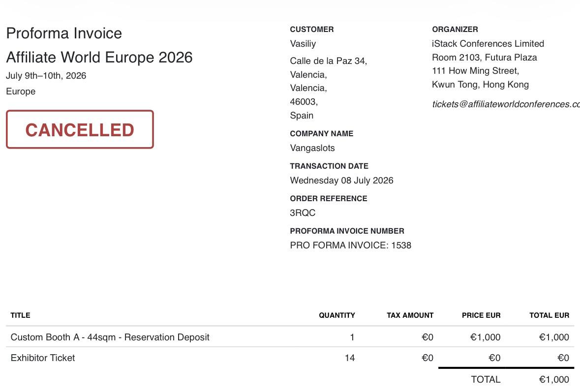Click the Room 2103, Futura Plaza line
This screenshot has height=392, width=580.
(484, 58)
